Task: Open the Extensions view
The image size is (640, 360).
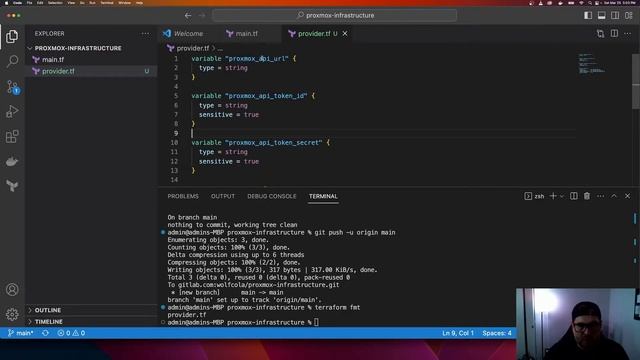Action: pos(12,136)
